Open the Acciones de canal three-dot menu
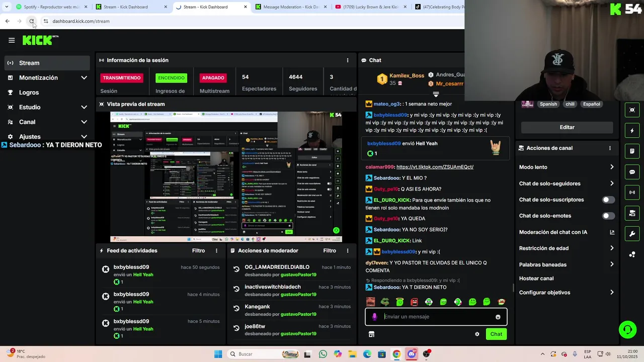644x362 pixels. pyautogui.click(x=610, y=148)
